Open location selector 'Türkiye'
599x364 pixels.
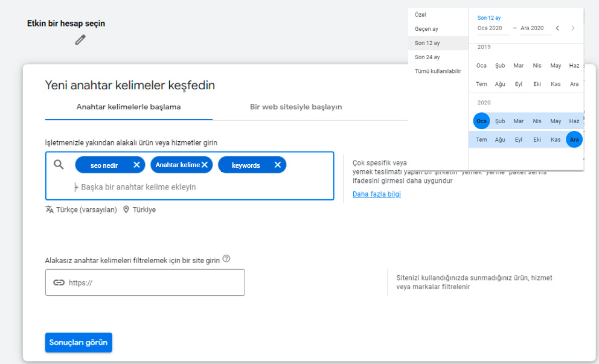click(139, 210)
